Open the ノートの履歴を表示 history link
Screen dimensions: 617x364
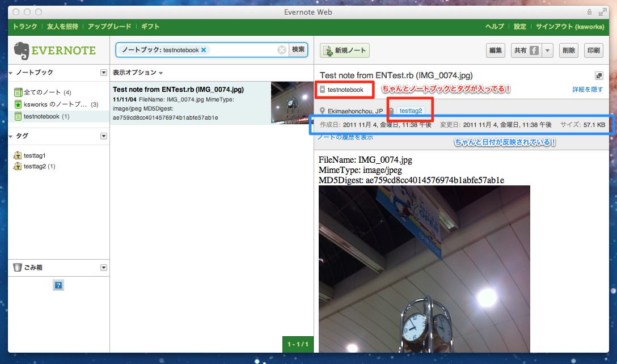[x=345, y=137]
